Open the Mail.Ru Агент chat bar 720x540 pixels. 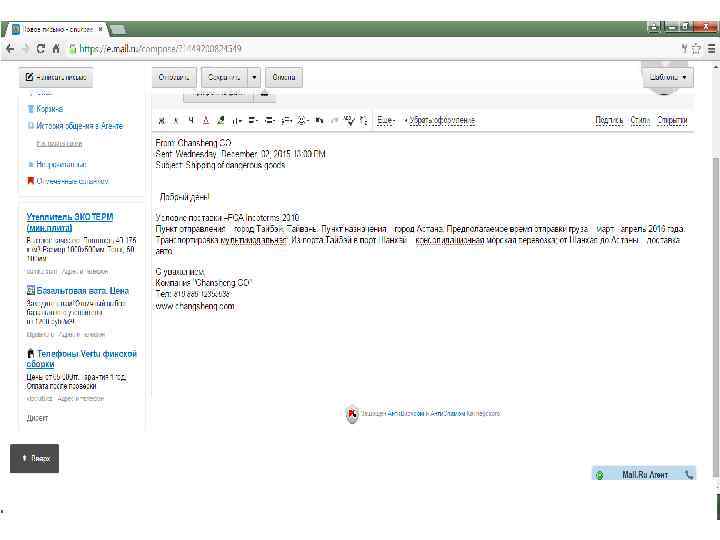[644, 474]
